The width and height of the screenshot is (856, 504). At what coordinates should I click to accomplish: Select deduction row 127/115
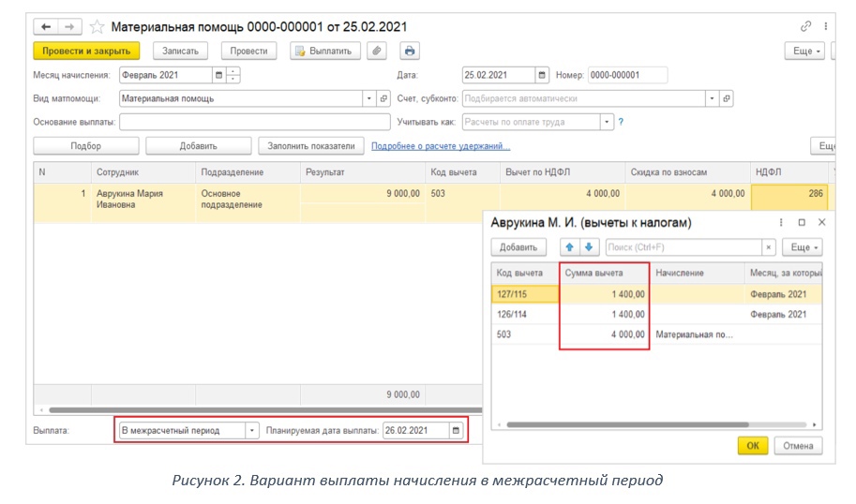click(x=656, y=294)
